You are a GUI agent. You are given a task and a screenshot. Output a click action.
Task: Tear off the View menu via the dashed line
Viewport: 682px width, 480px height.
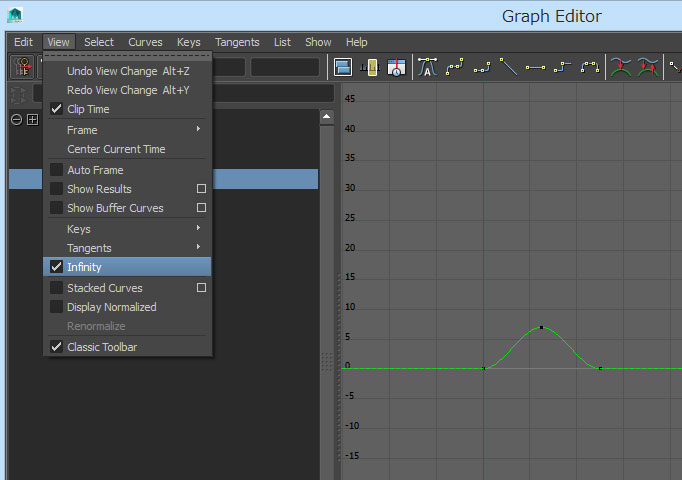coord(127,56)
